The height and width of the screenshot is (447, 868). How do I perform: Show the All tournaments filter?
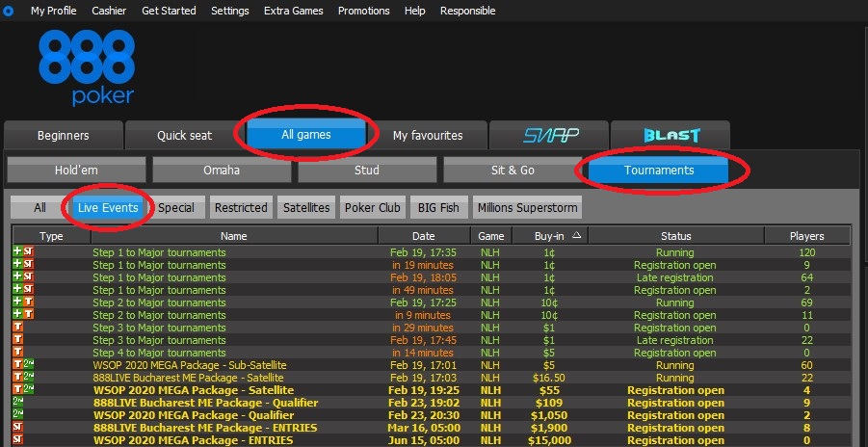(39, 208)
